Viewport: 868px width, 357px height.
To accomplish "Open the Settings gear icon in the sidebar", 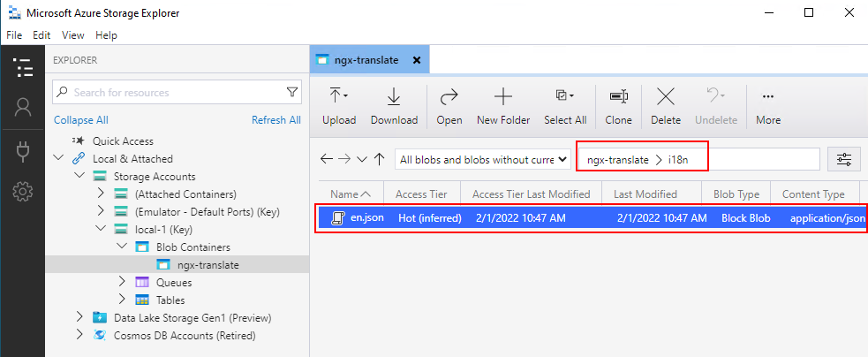I will pos(23,192).
